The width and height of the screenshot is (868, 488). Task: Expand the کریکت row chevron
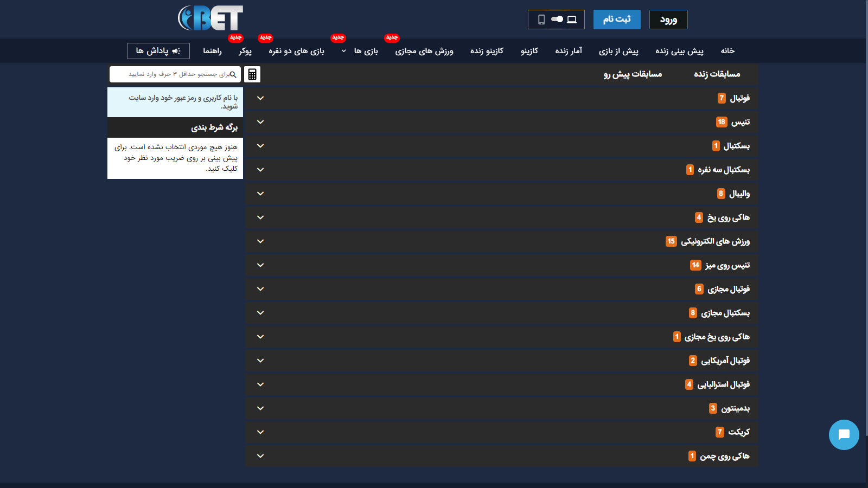coord(260,432)
